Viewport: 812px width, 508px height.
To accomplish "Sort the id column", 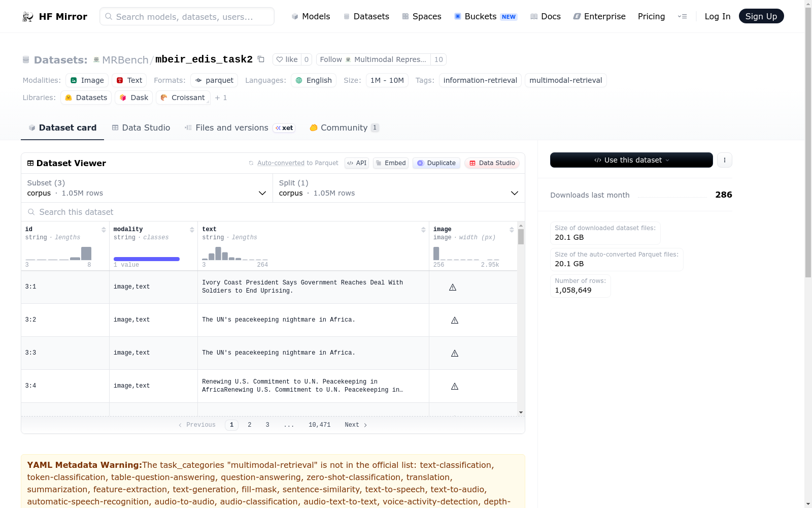I will [104, 230].
